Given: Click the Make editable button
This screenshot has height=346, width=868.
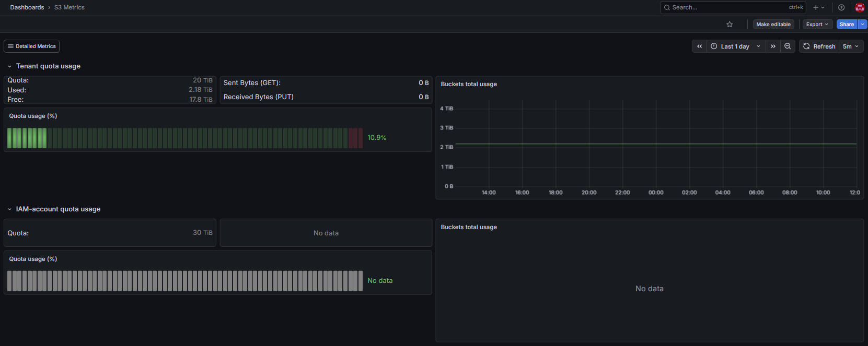Looking at the screenshot, I should (x=773, y=25).
